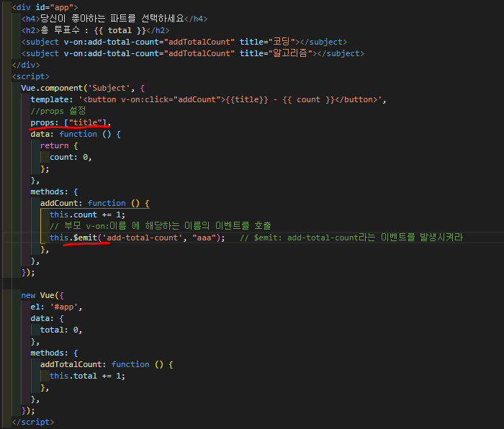Click the new Vue({ line
The width and height of the screenshot is (504, 429).
click(x=42, y=295)
